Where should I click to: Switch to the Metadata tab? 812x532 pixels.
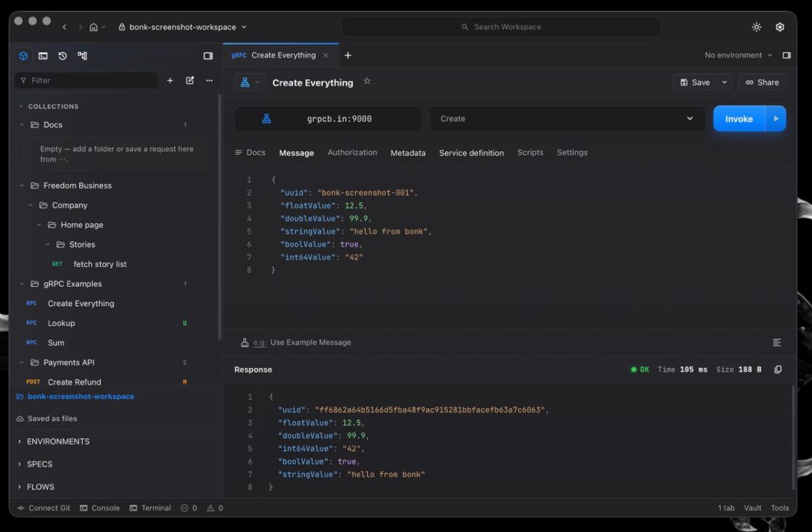[x=408, y=153]
